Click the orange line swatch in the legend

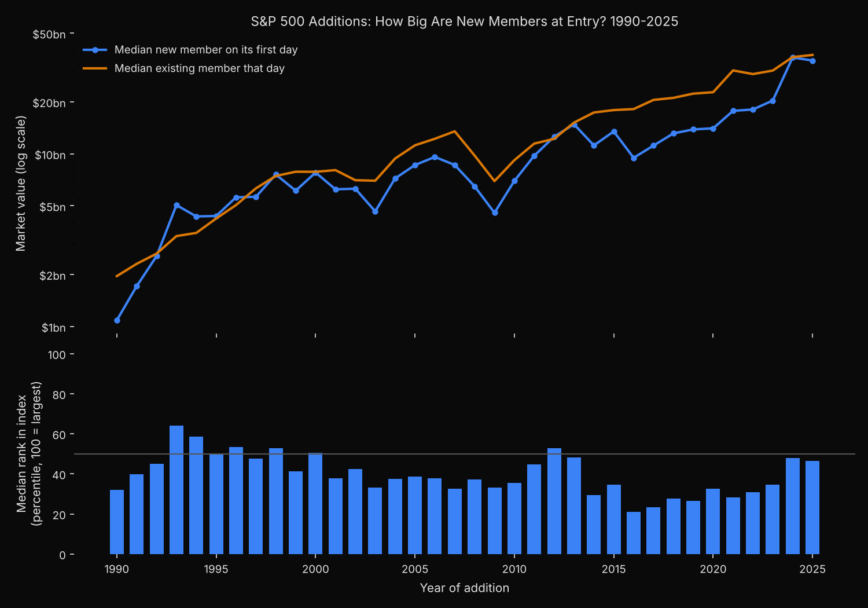point(95,68)
